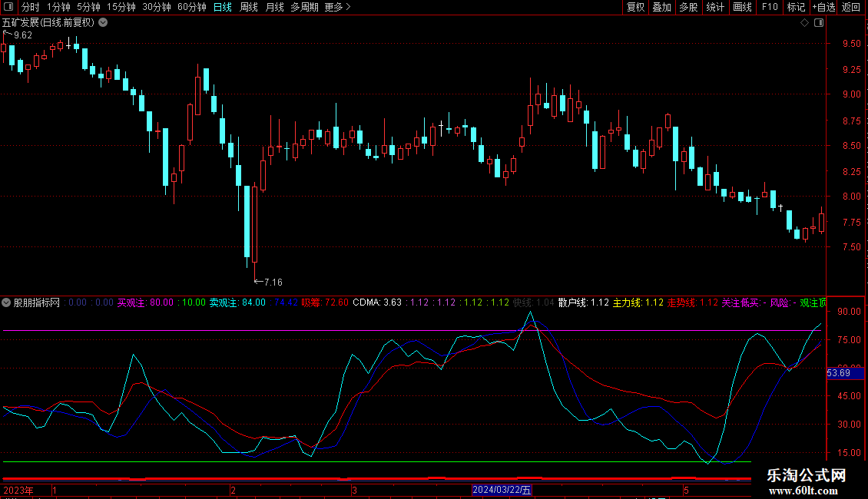Switch to the 1分钟 period tab

click(58, 7)
